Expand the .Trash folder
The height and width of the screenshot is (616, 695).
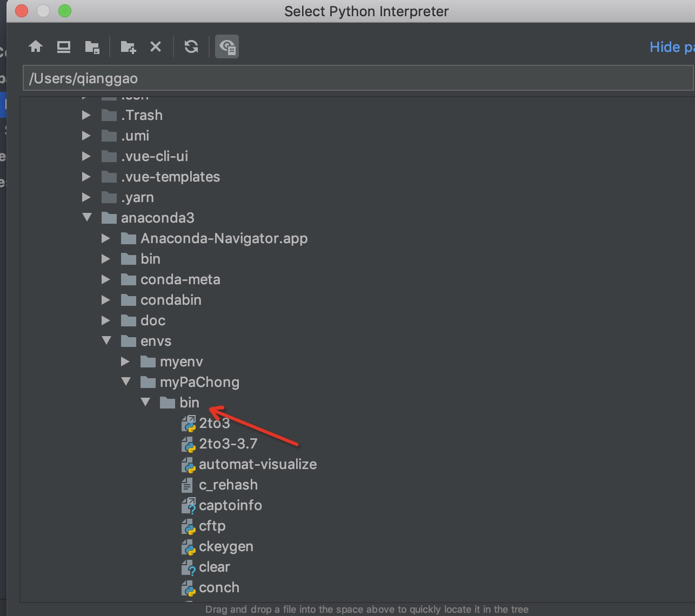(86, 115)
